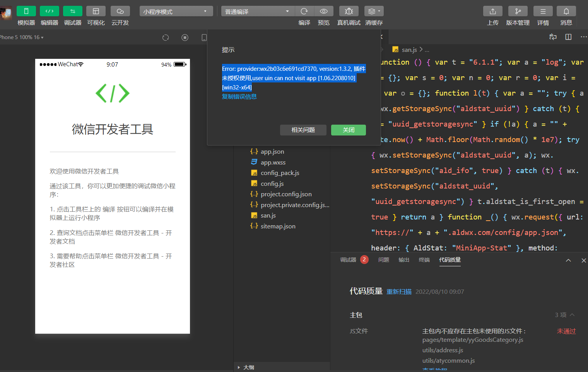Open the mini program mode dropdown
Screen dimensions: 588x372
pyautogui.click(x=176, y=12)
